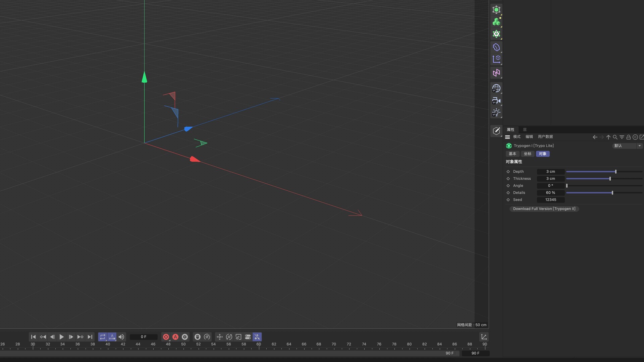Viewport: 644px width, 362px height.
Task: Jump to the end of the timeline
Action: [90, 337]
